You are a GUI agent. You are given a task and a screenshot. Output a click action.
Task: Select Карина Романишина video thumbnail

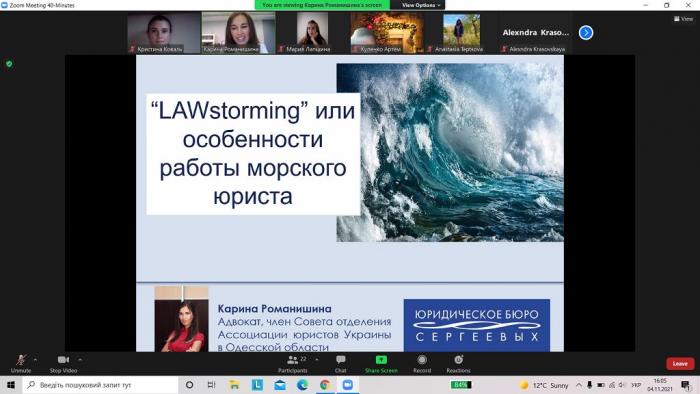point(238,33)
